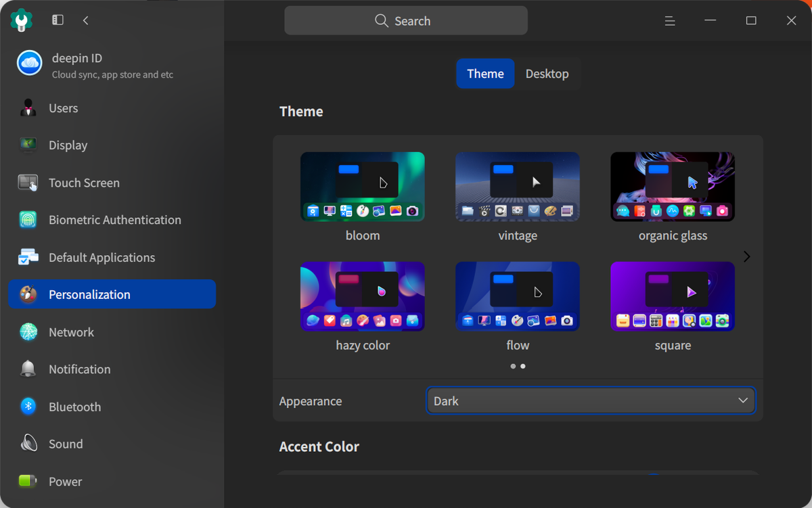Open the hamburger main menu icon
The width and height of the screenshot is (812, 508).
tap(670, 21)
